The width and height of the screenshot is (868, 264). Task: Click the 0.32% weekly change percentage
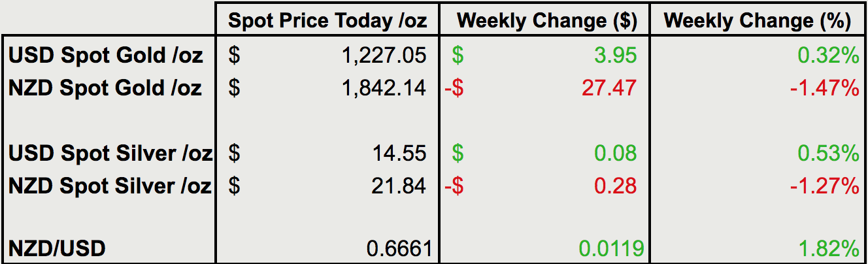[x=827, y=56]
